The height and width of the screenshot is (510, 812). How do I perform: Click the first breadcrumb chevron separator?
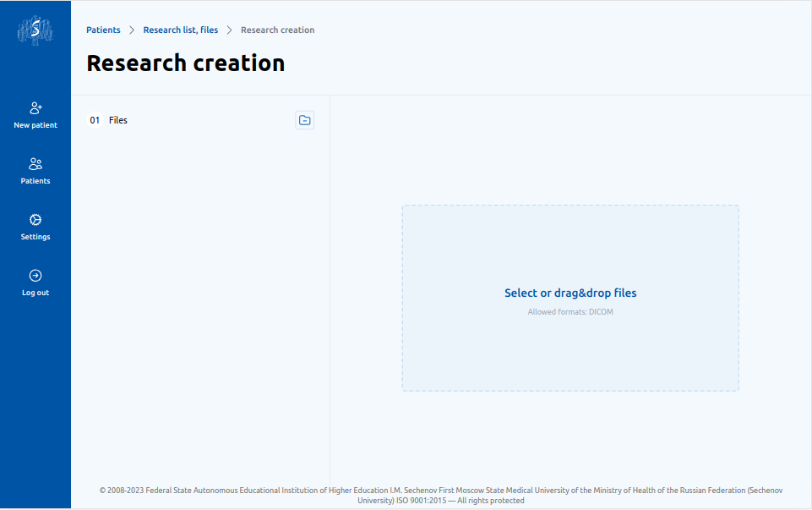click(x=132, y=30)
